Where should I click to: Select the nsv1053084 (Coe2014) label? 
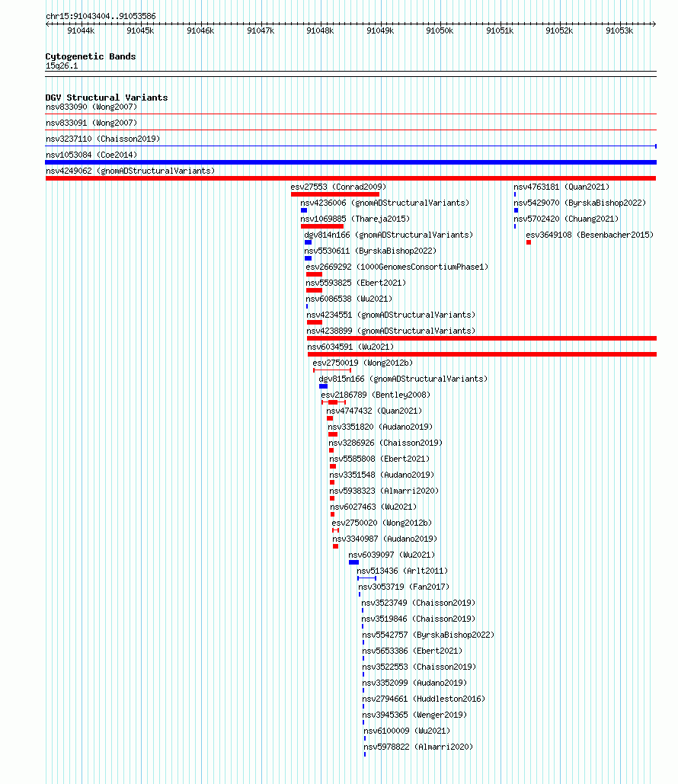point(91,155)
